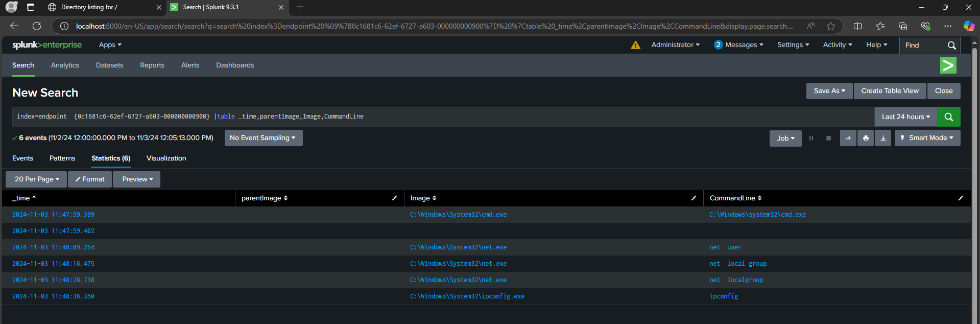This screenshot has height=324, width=980.
Task: Switch to the Alerts tab
Action: (x=190, y=65)
